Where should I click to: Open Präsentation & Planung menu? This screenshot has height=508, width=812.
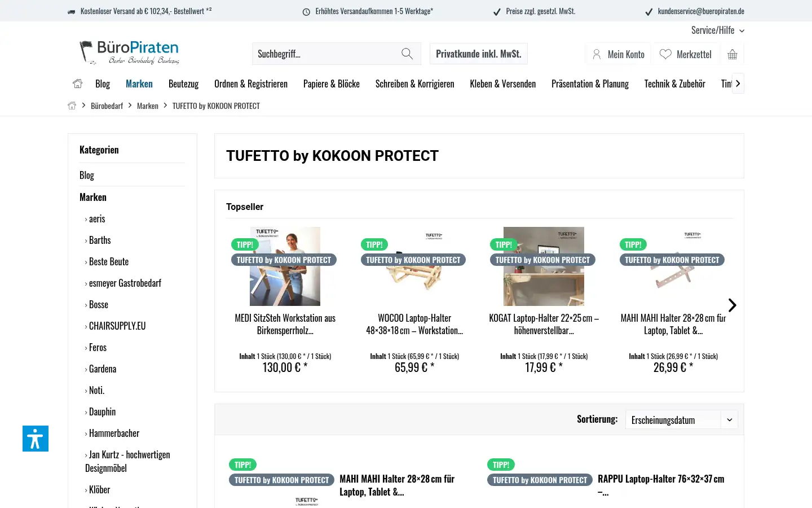click(590, 84)
